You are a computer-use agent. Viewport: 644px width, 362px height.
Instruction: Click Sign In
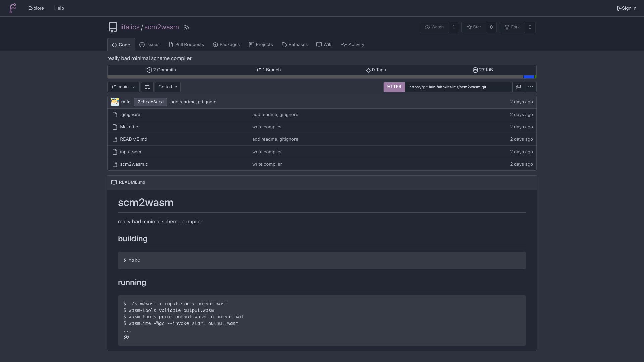coord(627,8)
